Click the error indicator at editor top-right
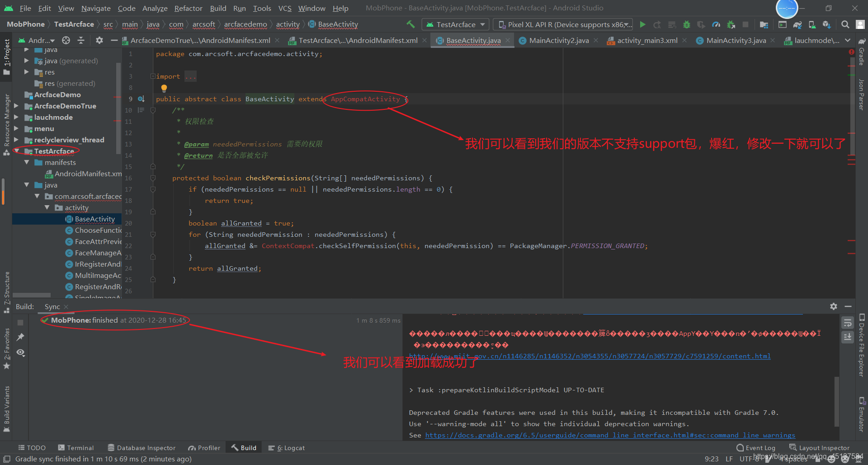The image size is (868, 465). tap(851, 52)
